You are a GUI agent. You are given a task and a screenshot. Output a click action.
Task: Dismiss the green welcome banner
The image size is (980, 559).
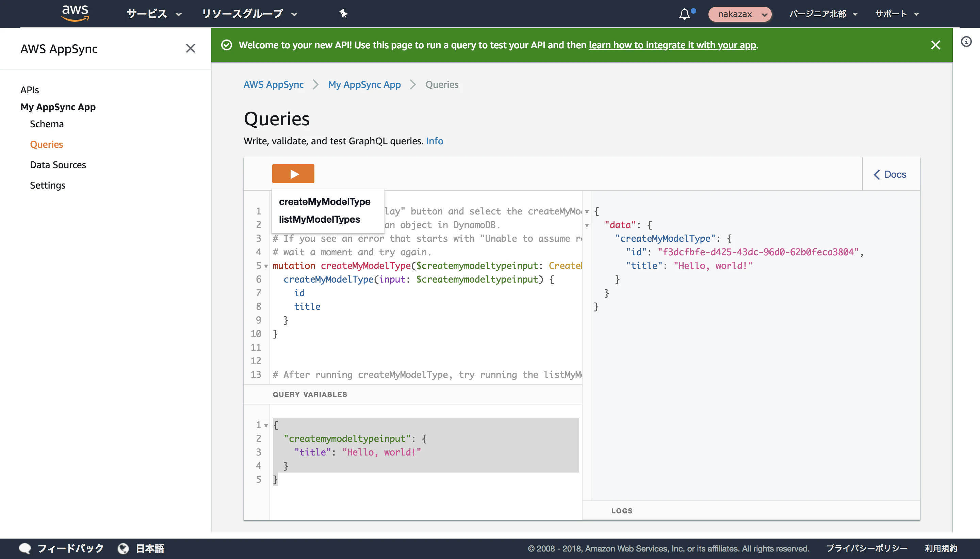[935, 45]
